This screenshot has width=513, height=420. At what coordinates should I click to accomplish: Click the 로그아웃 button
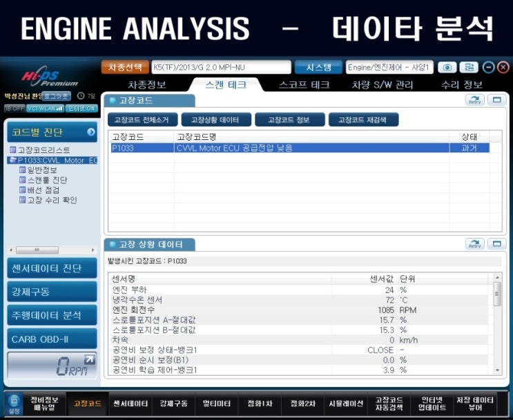pos(57,96)
